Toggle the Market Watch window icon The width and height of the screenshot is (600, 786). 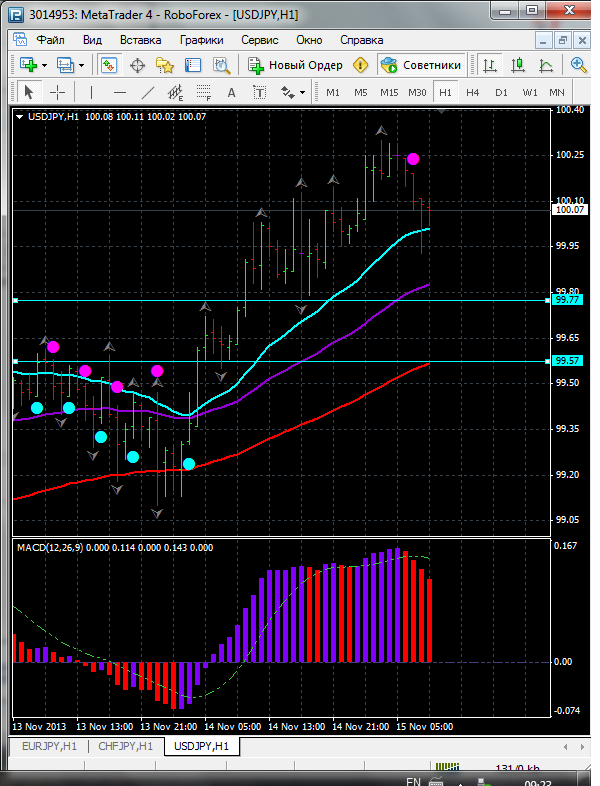109,65
